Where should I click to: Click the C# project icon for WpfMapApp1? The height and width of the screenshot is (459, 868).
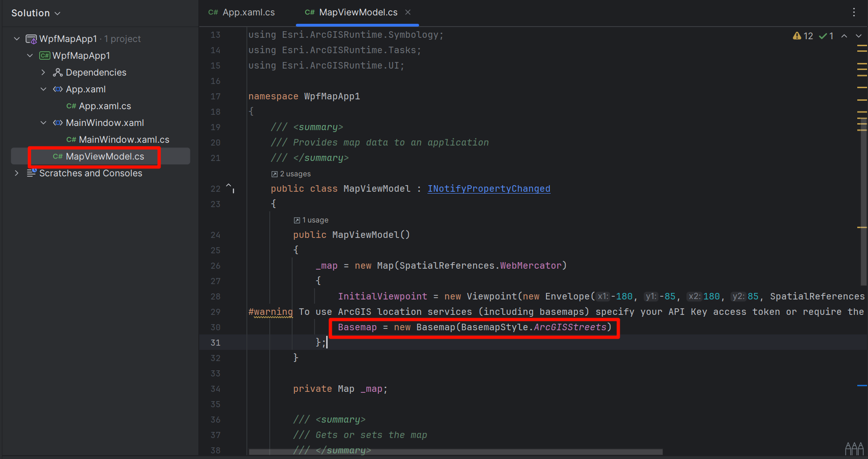pyautogui.click(x=45, y=56)
